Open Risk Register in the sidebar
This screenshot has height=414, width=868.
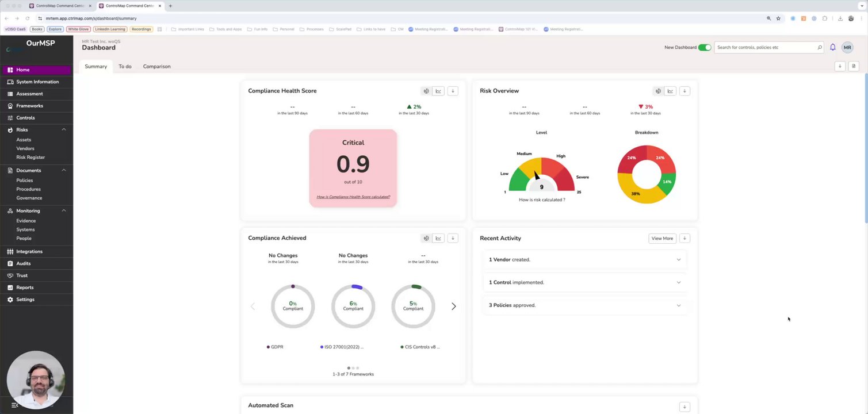point(30,157)
